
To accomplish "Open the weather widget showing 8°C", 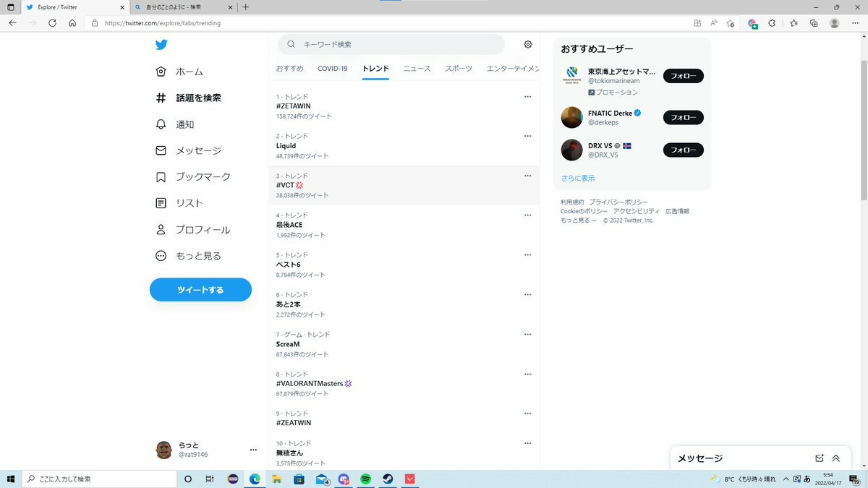I will 743,479.
